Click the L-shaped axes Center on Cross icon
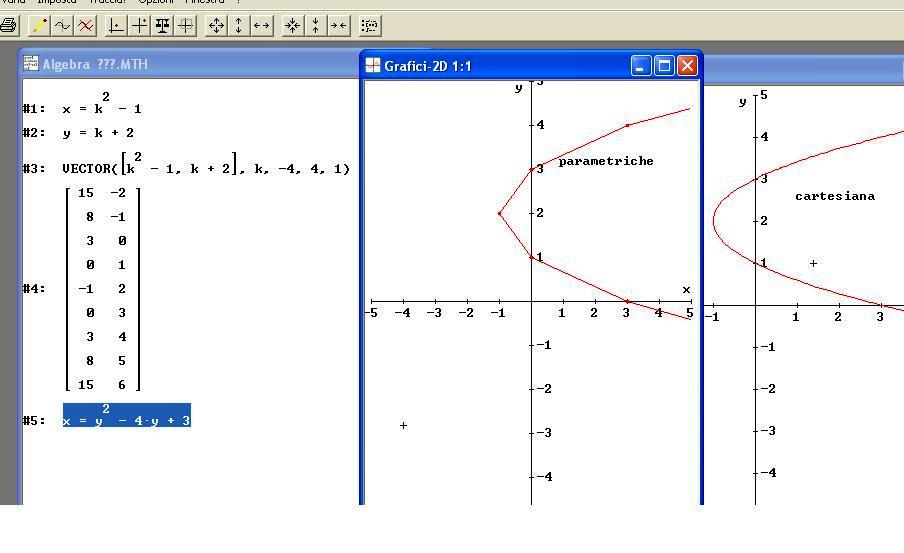 (x=116, y=25)
